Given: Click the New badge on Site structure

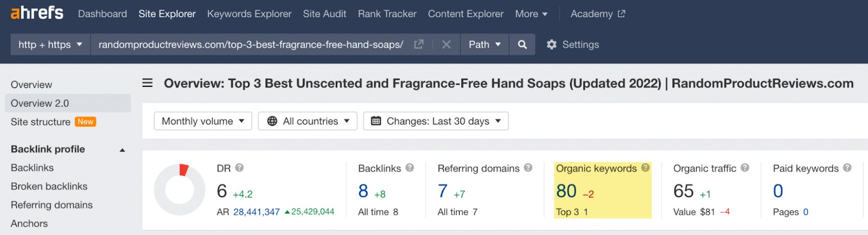Looking at the screenshot, I should coord(85,122).
